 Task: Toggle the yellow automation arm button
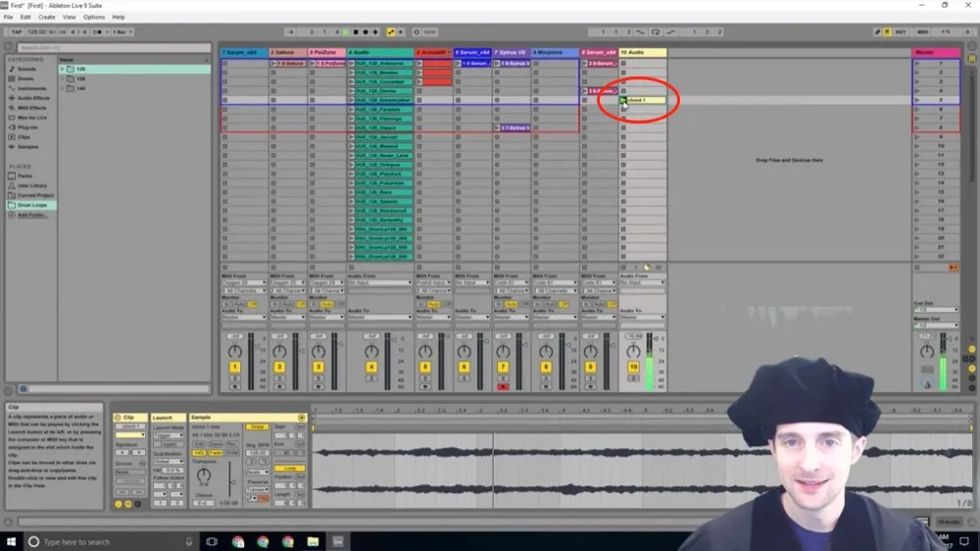(391, 32)
